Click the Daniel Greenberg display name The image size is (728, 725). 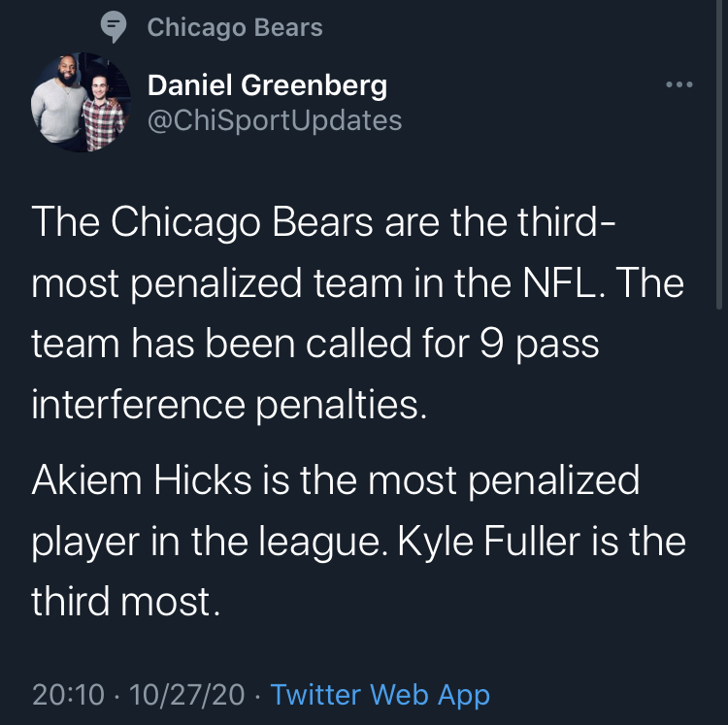coord(268,85)
